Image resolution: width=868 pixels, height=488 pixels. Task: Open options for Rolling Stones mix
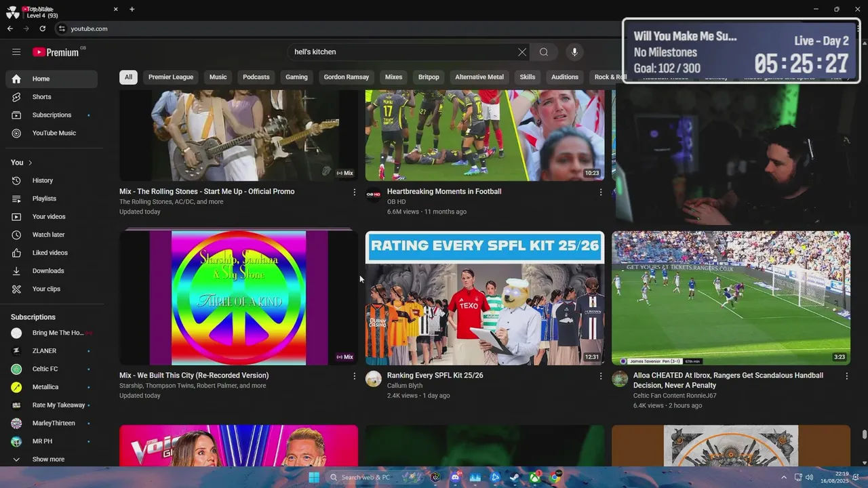354,192
